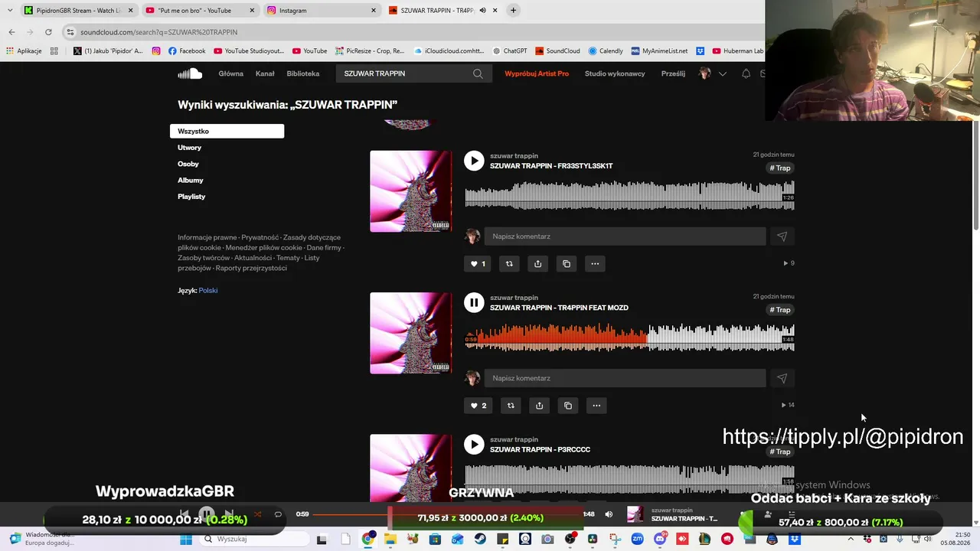Open a new browser tab
Screen dimensions: 980x551
(513, 11)
